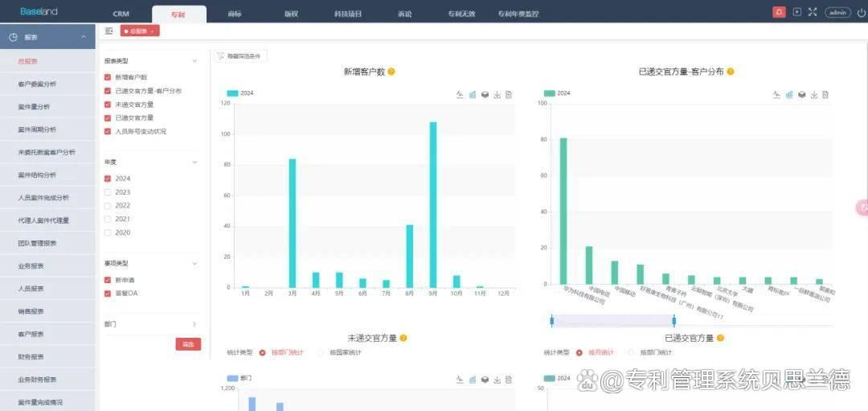This screenshot has width=868, height=411.
Task: Select 按国家统计 radio for 未递交官方量
Action: point(321,352)
